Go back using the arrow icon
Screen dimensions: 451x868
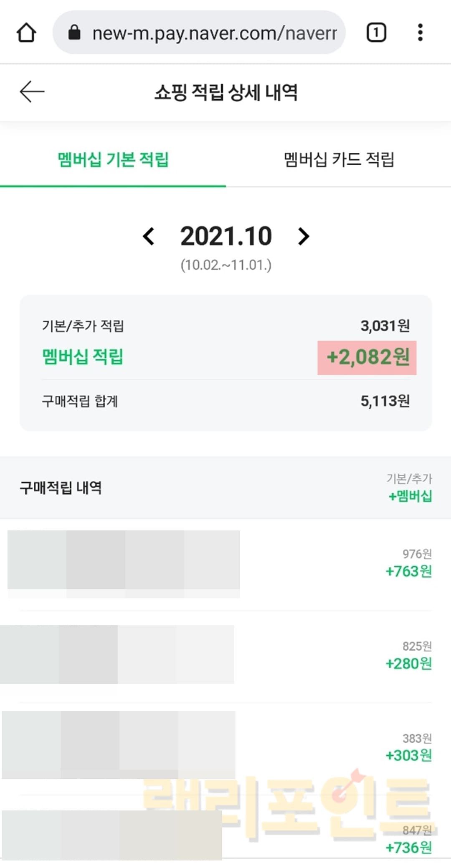click(32, 92)
